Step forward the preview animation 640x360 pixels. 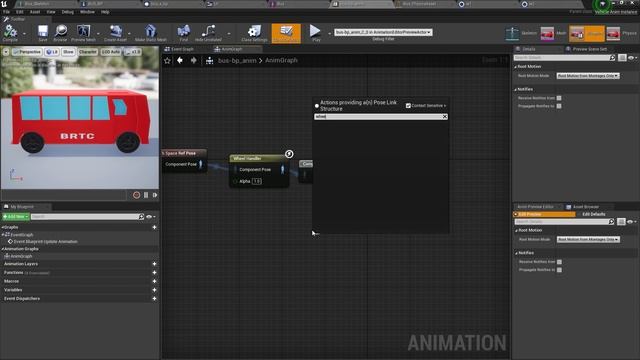pos(155,195)
